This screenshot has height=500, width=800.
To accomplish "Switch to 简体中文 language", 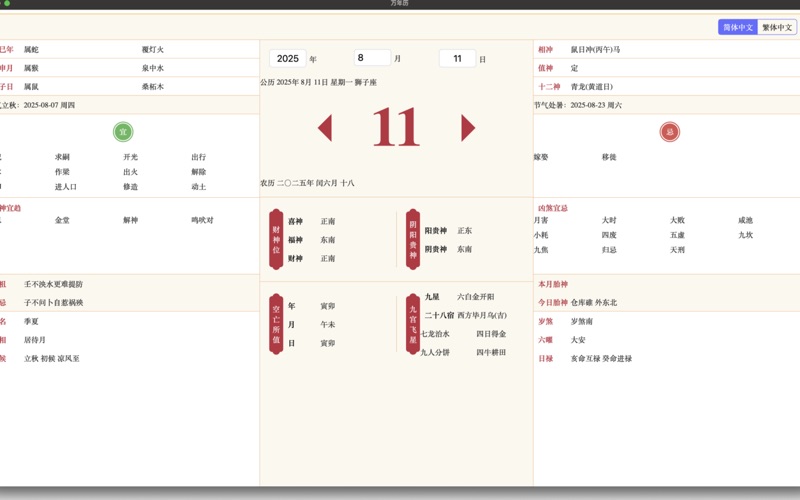I will click(x=738, y=28).
